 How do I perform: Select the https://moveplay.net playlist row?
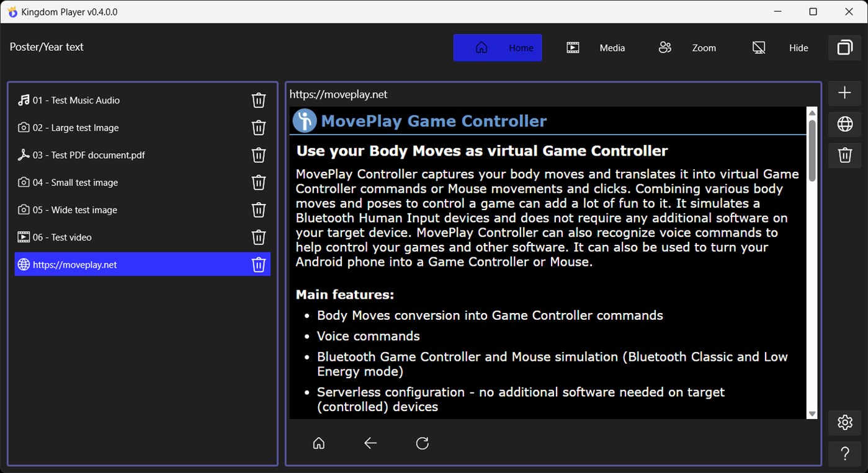coord(143,265)
